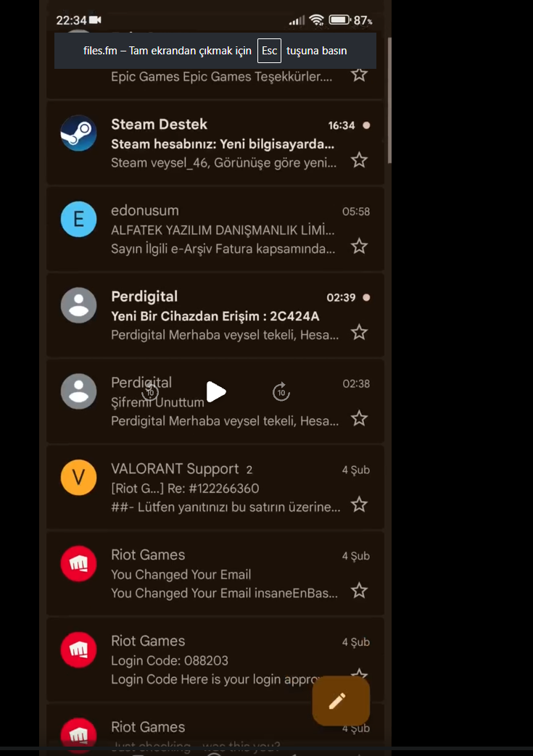
Task: Star the Perdigital 'Yeni Bir Cihazdan Erişim' email
Action: (x=360, y=332)
